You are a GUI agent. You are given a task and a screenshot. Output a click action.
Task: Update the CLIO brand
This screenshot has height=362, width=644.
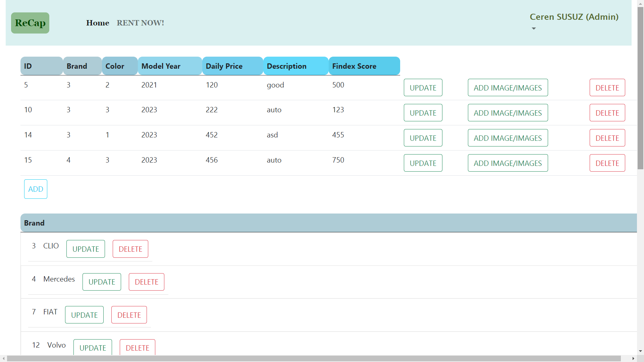click(86, 249)
